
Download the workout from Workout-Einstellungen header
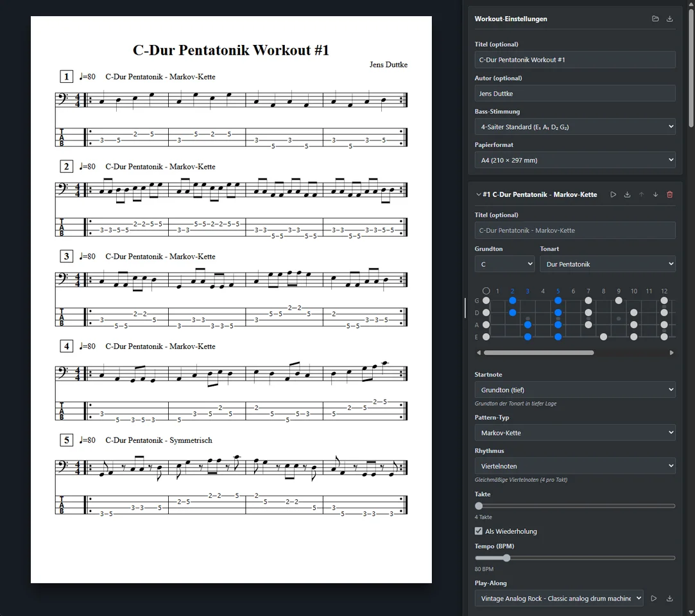[669, 19]
